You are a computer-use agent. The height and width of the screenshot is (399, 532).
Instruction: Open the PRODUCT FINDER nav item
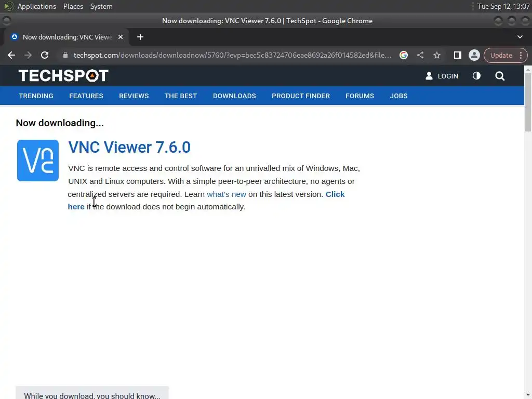click(301, 96)
